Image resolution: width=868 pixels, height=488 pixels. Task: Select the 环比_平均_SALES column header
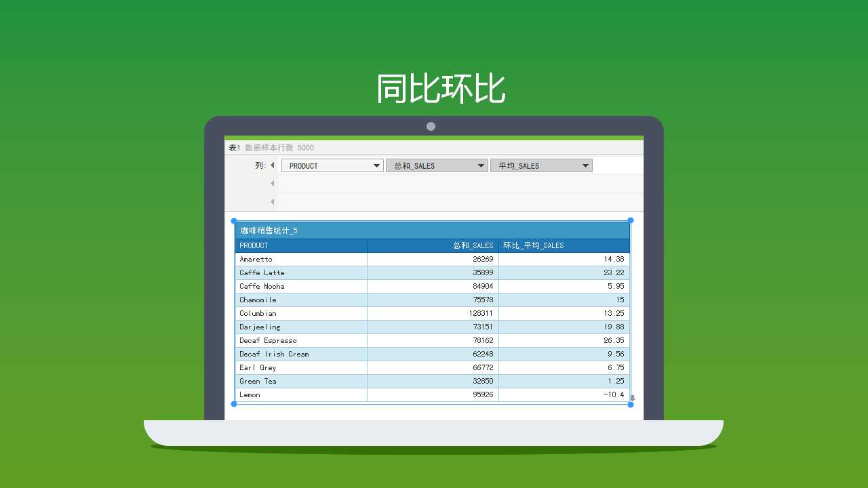[564, 245]
